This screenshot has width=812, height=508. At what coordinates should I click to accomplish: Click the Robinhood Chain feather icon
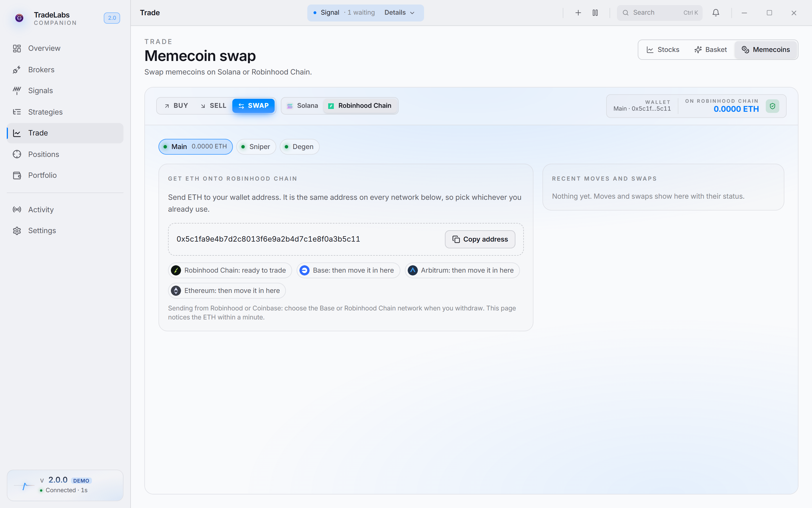click(x=176, y=270)
